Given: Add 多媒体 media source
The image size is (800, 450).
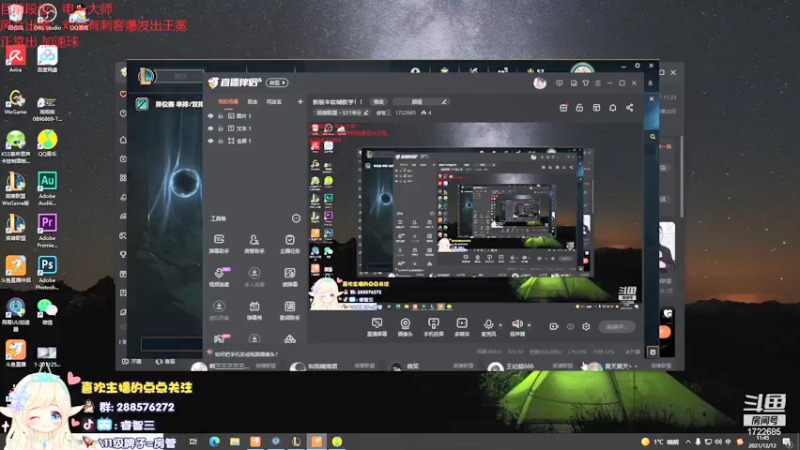Looking at the screenshot, I should (x=462, y=327).
